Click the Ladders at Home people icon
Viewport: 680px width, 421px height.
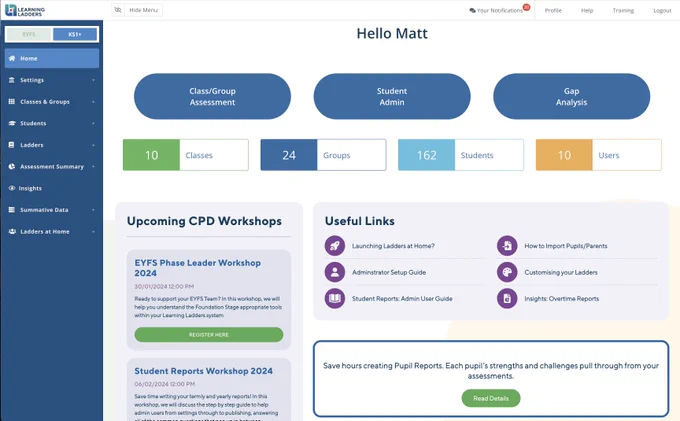tap(12, 232)
